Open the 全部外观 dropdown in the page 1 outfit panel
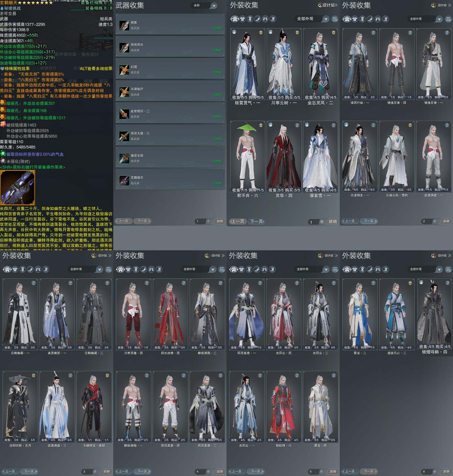Screen dimensions: 453x476 [312, 19]
